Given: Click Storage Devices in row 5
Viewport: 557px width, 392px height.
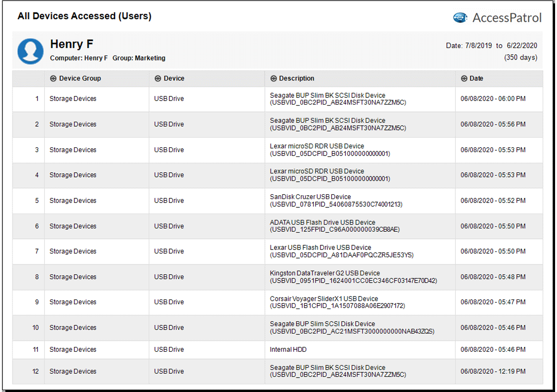Looking at the screenshot, I should (x=73, y=201).
